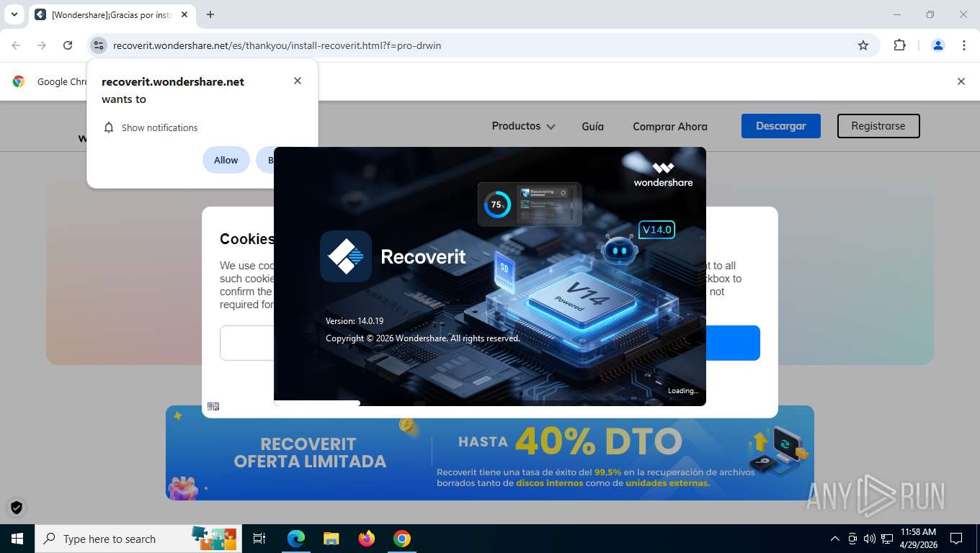Switch to Chrome on taskbar
Screen dimensions: 980x553
402,539
